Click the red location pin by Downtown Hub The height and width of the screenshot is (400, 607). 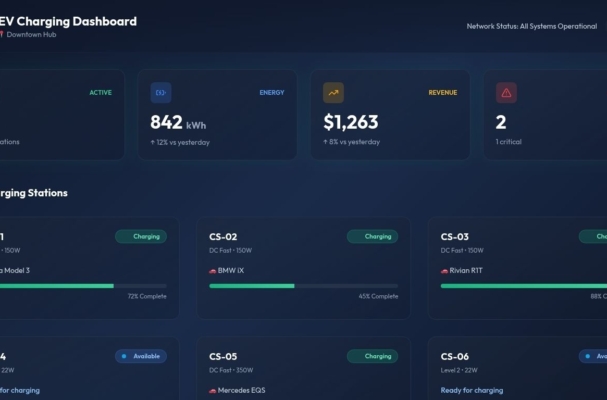pyautogui.click(x=2, y=34)
